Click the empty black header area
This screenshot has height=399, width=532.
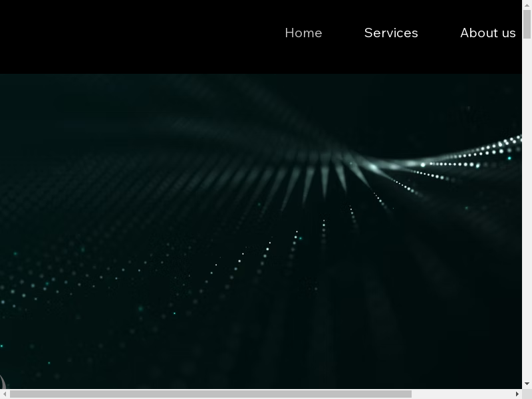click(x=133, y=37)
